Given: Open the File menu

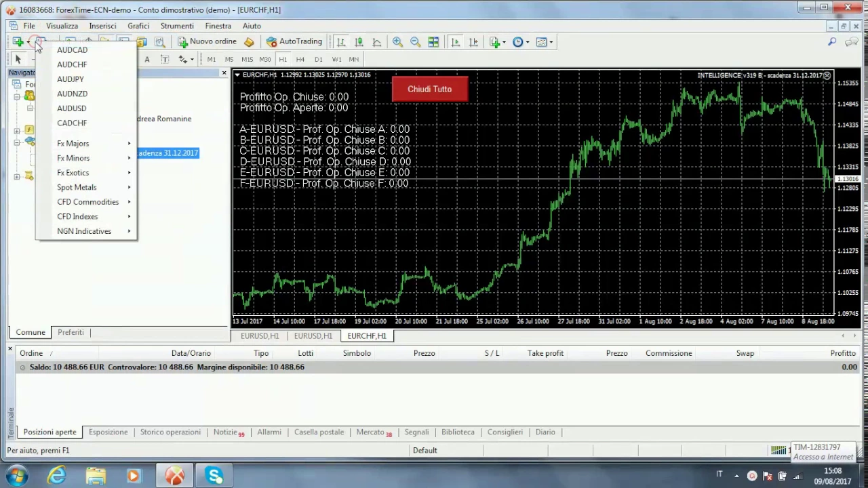Looking at the screenshot, I should click(29, 26).
